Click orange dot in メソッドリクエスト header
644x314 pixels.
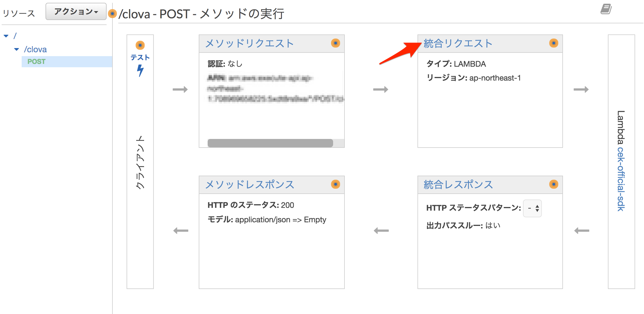click(x=336, y=43)
